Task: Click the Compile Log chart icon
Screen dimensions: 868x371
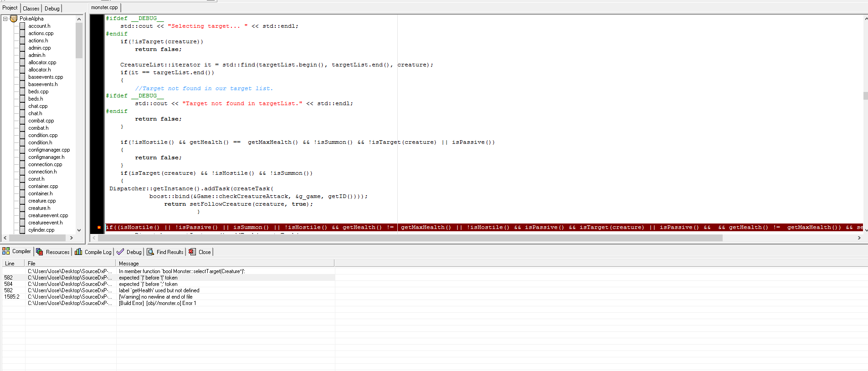Action: pyautogui.click(x=78, y=252)
